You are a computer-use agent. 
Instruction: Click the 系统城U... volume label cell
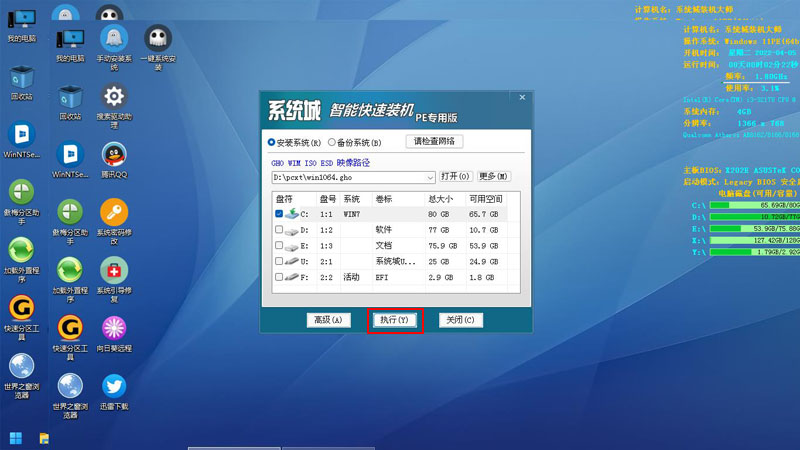395,261
